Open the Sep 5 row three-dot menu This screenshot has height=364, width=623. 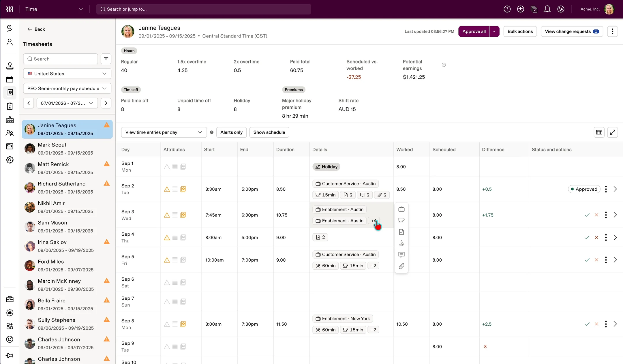[x=606, y=260]
